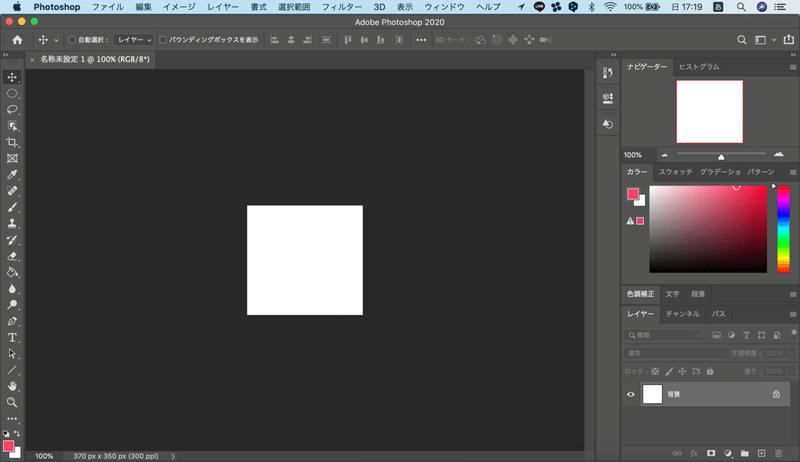
Task: Open the Navigator panel options menu
Action: tap(793, 67)
